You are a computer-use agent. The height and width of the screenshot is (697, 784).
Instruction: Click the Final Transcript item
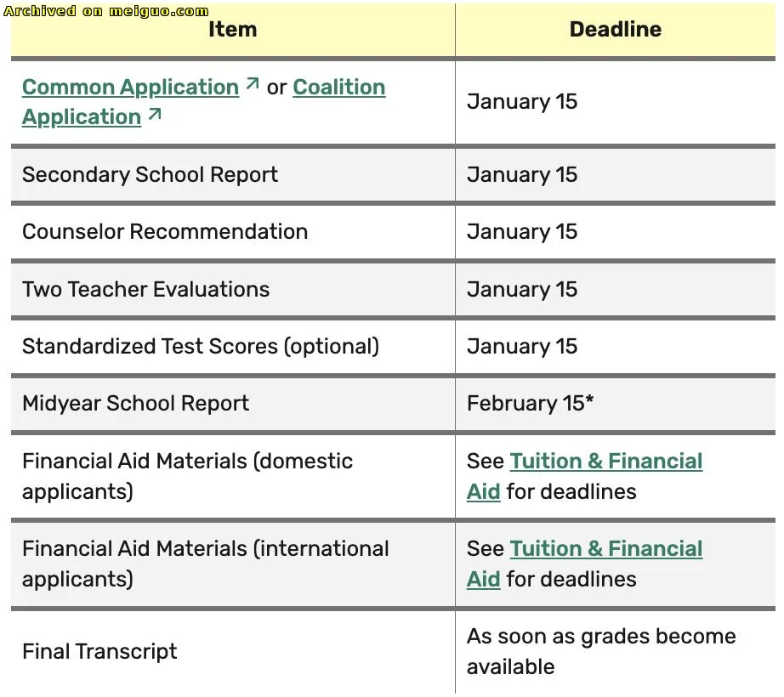click(x=99, y=652)
